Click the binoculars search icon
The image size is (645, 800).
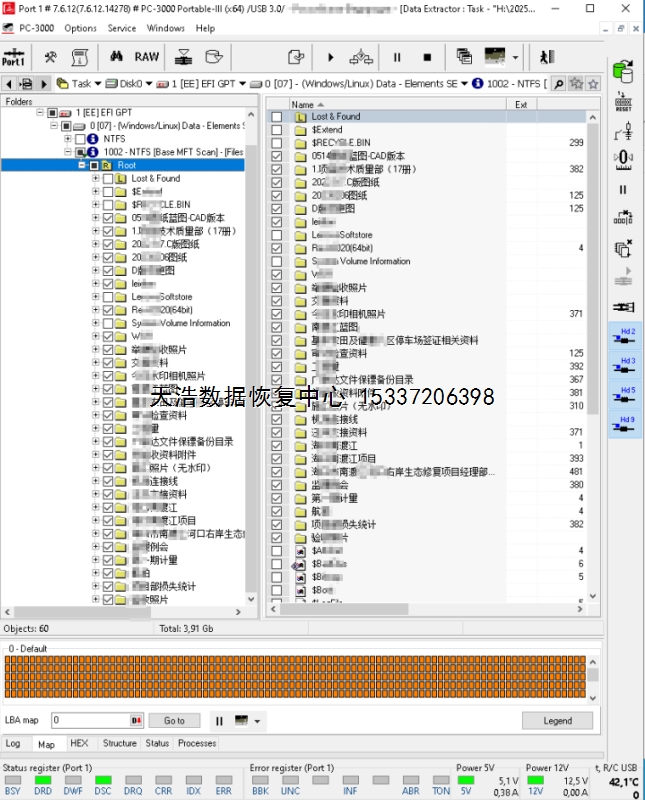(116, 57)
